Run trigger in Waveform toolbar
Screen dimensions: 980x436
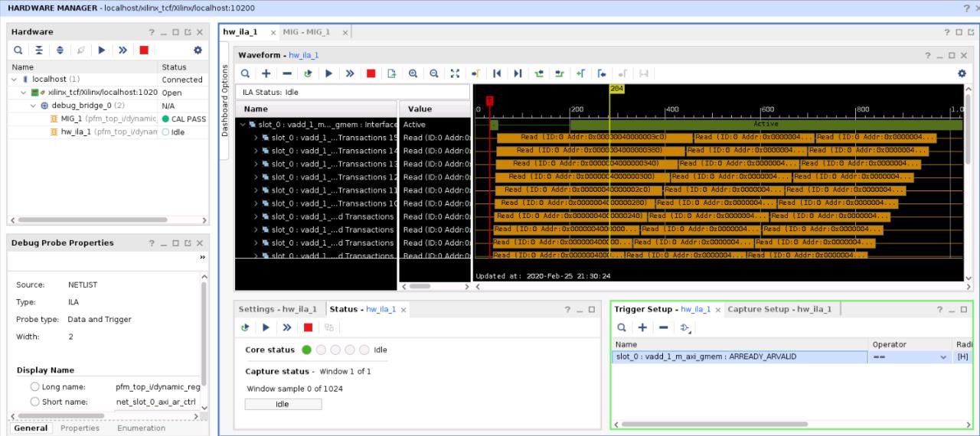pos(329,73)
